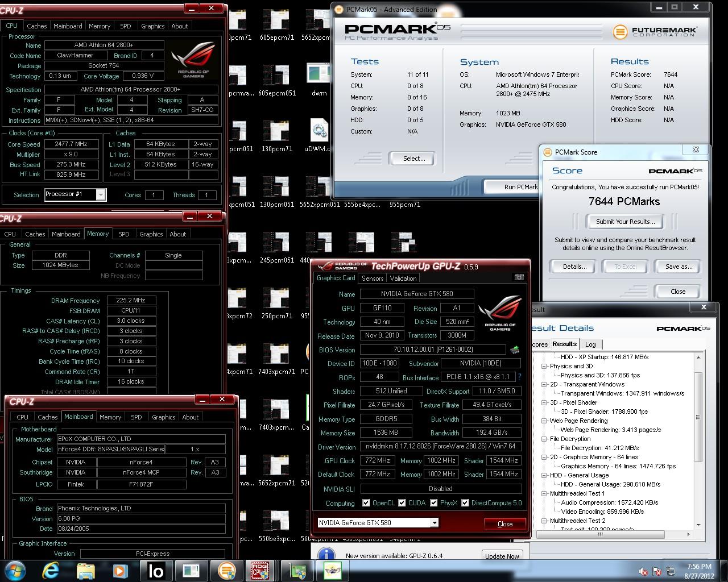Switch to Caches tab in top CPU-Z
Image resolution: width=728 pixels, height=582 pixels.
(x=36, y=26)
